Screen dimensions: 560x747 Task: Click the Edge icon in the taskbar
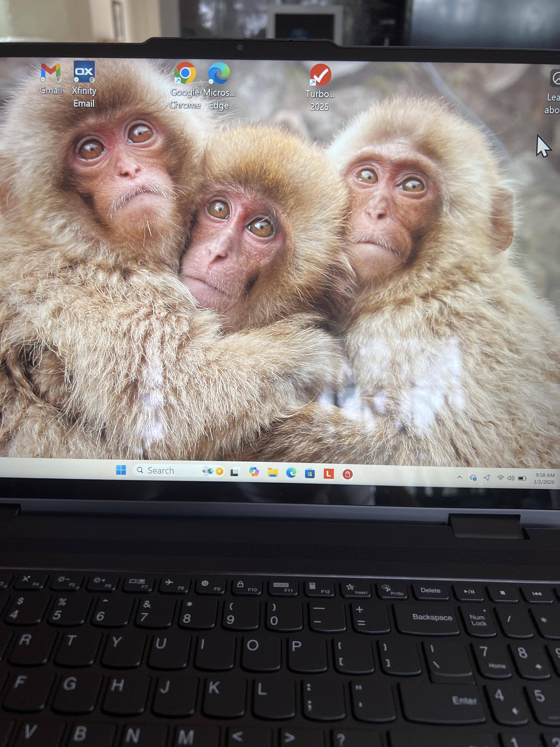pyautogui.click(x=291, y=473)
